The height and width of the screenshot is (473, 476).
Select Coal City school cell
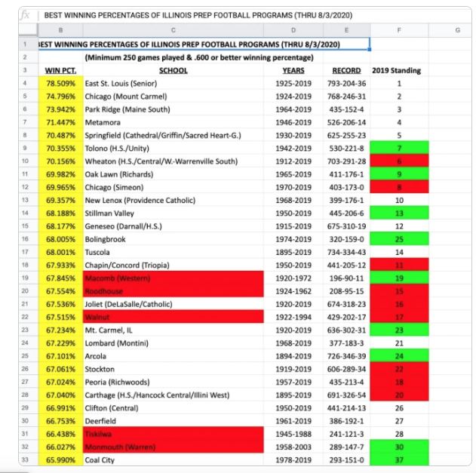coord(173,459)
